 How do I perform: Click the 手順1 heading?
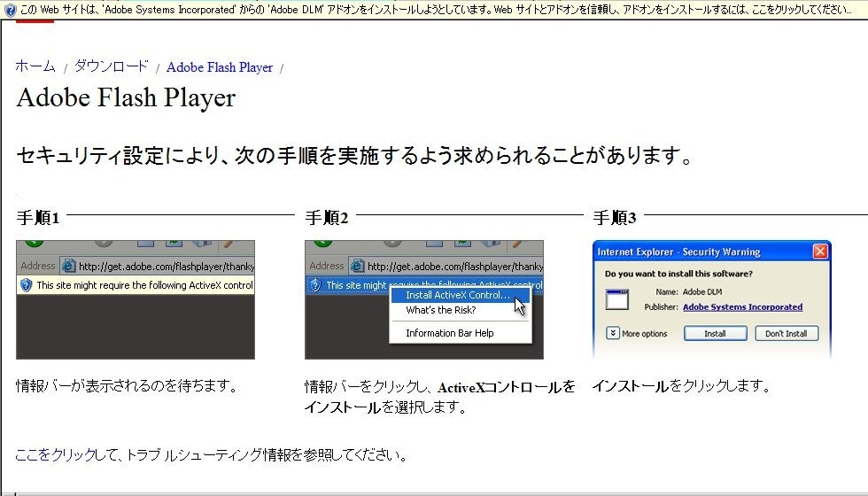(x=37, y=218)
